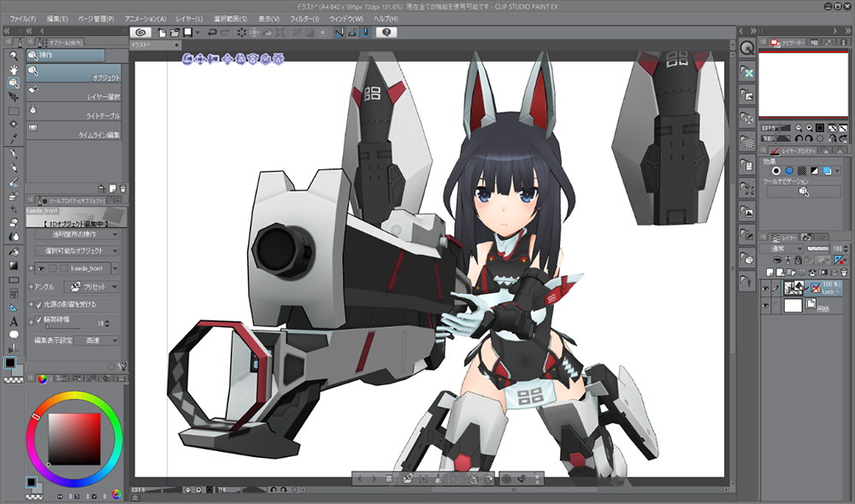Screen dimensions: 855x504
Task: Toggle lock layer icon in layer panel
Action: (x=799, y=261)
